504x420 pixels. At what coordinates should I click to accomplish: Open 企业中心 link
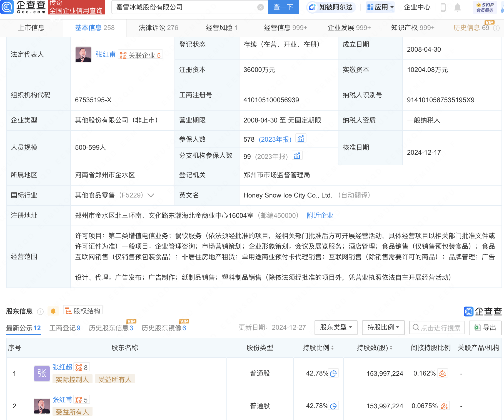pyautogui.click(x=417, y=7)
